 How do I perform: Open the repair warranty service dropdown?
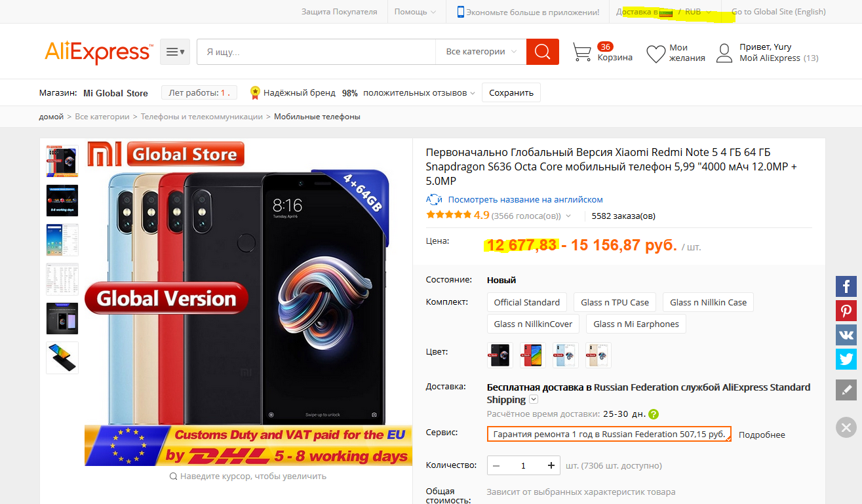click(x=608, y=434)
